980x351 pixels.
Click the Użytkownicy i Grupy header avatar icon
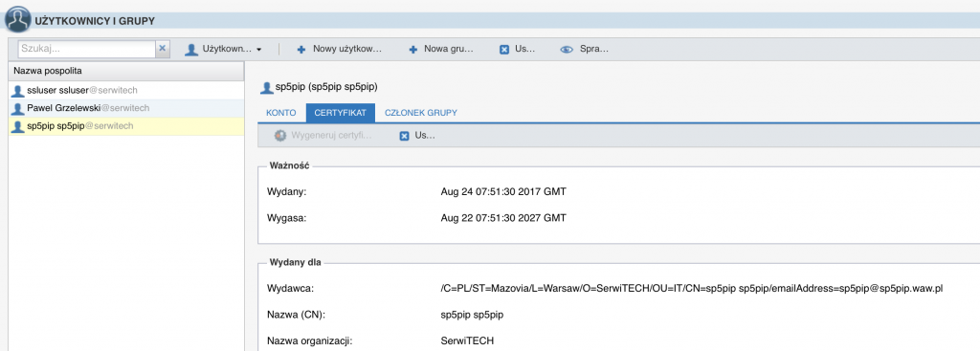pyautogui.click(x=18, y=19)
